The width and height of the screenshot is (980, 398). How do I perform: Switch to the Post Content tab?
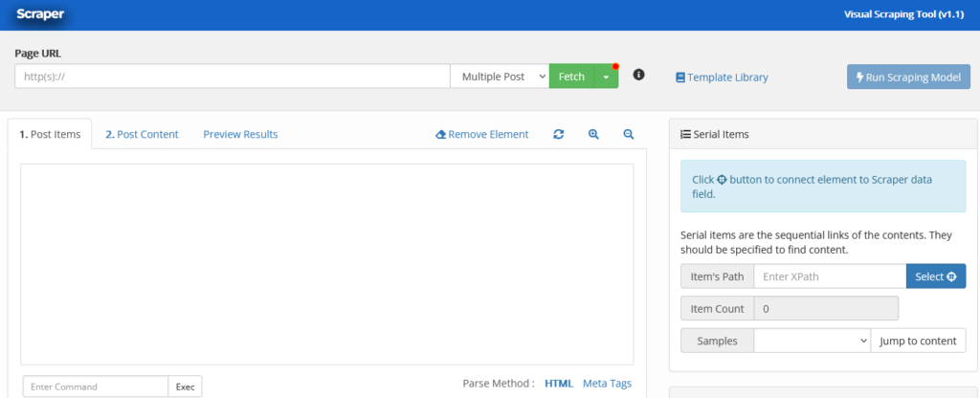pos(142,135)
